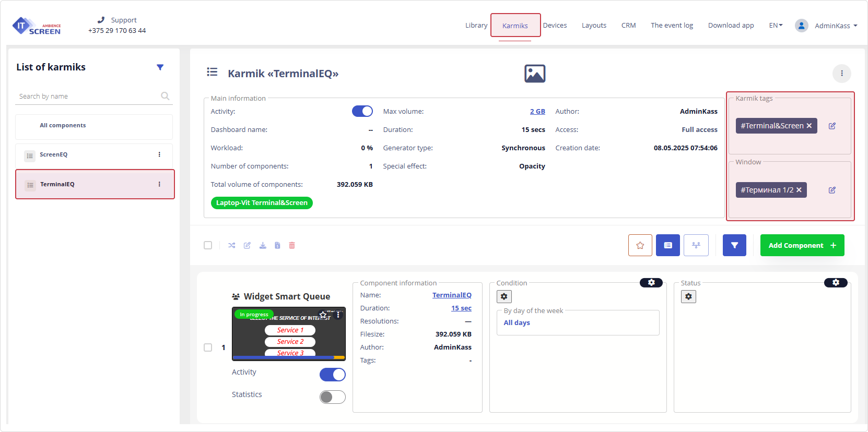The height and width of the screenshot is (432, 868).
Task: Open the EN language dropdown
Action: (776, 26)
